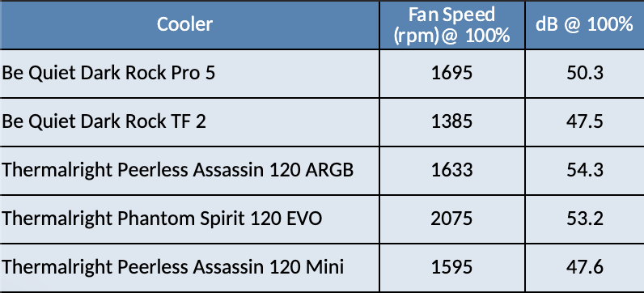This screenshot has height=293, width=644.
Task: Select the 54.3 dB cell
Action: coord(585,171)
